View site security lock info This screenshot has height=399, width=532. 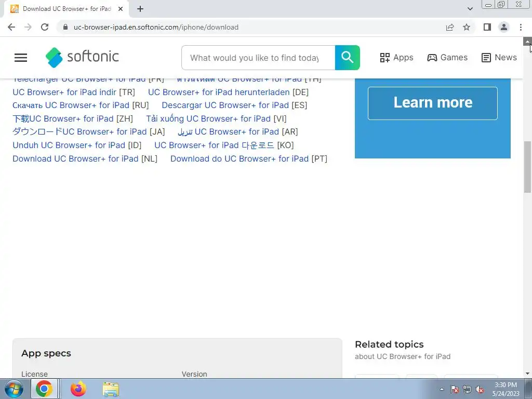[65, 27]
